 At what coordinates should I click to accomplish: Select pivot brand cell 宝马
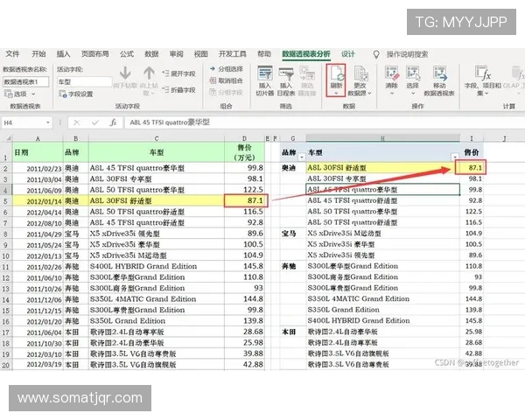coord(293,234)
